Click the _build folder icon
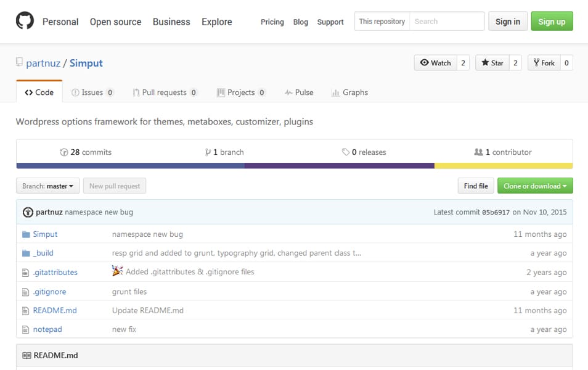The image size is (588, 370). (x=26, y=253)
